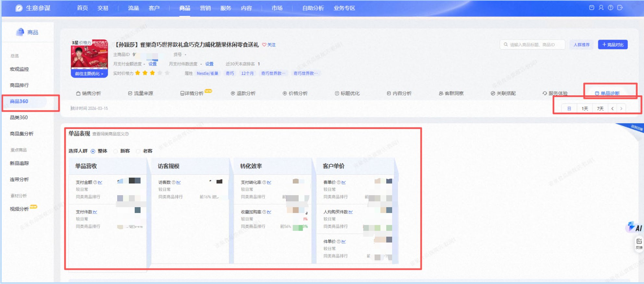The height and width of the screenshot is (284, 644).
Task: Open the shopping bag icon in top bar
Action: coord(592,8)
